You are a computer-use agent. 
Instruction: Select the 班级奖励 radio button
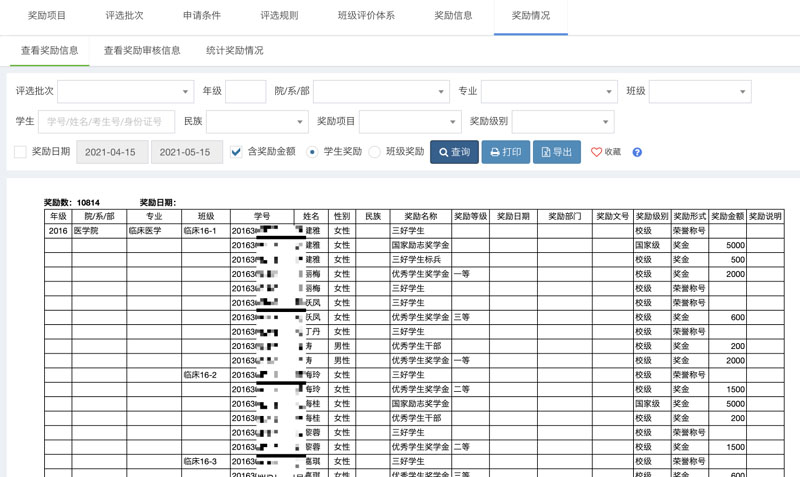tap(375, 152)
